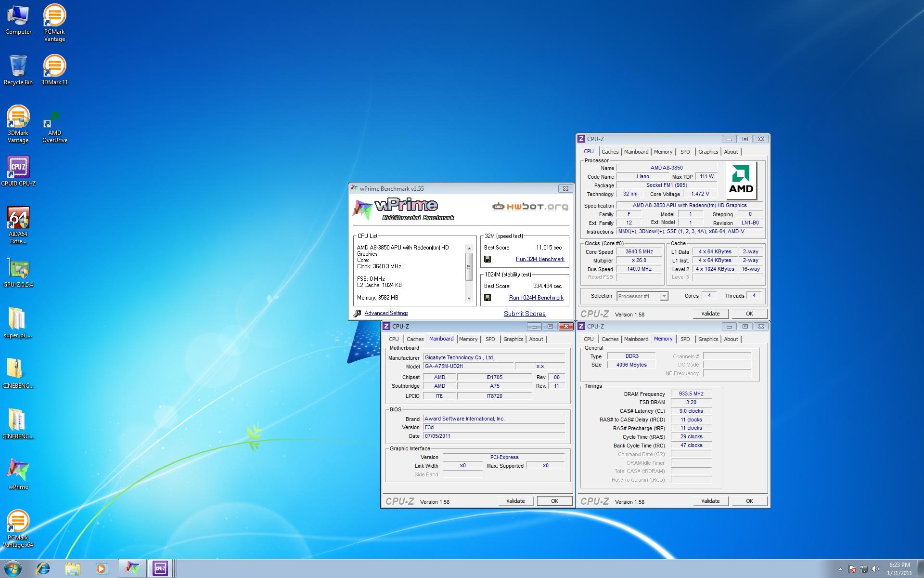Show hidden tray icons arrow
924x578 pixels.
841,569
